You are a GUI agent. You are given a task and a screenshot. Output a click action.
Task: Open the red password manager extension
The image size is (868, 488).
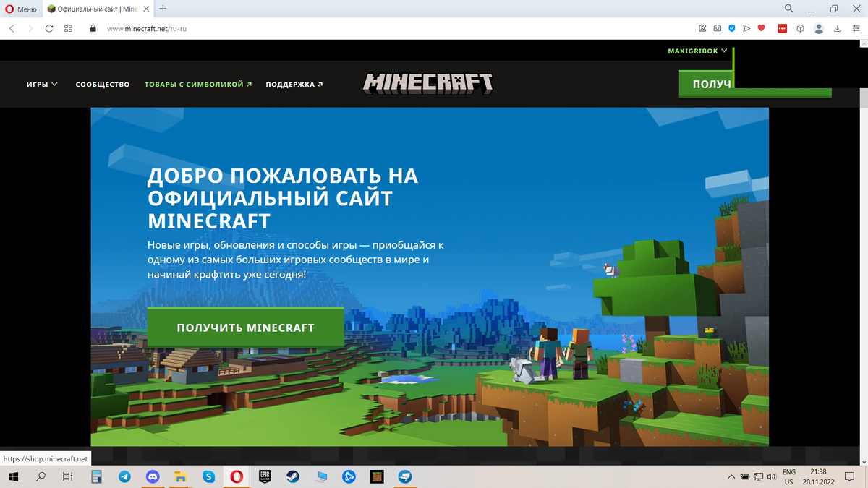pos(782,29)
